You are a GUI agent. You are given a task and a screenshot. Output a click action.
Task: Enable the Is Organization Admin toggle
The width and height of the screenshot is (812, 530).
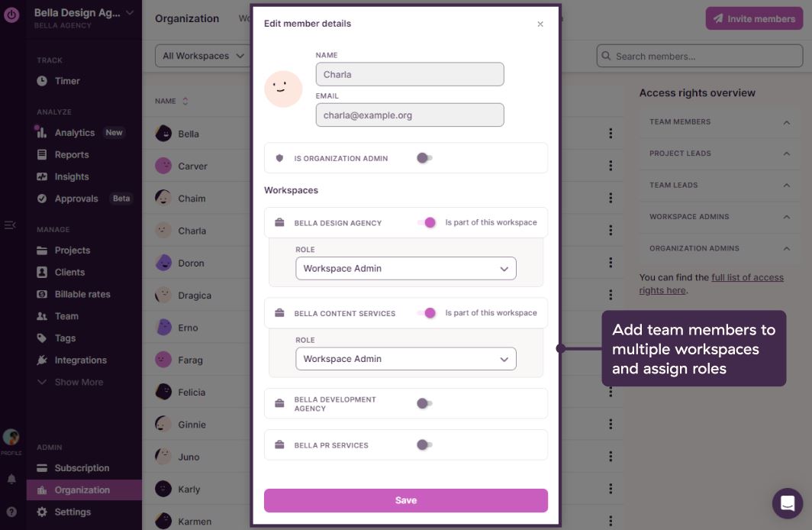point(424,158)
